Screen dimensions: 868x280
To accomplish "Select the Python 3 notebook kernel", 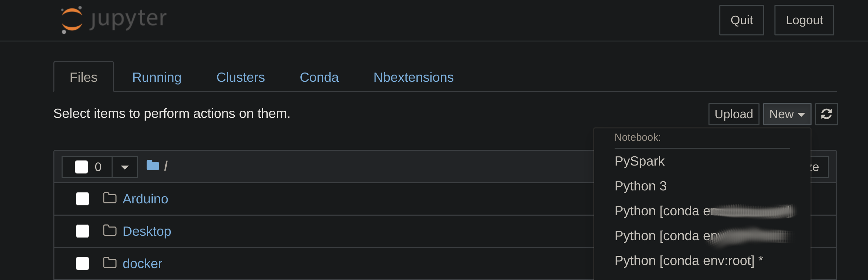I will point(640,186).
